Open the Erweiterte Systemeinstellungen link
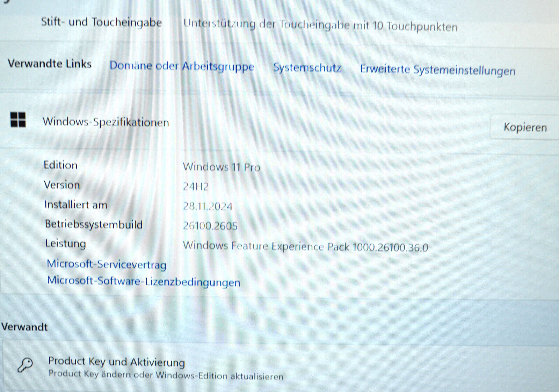The width and height of the screenshot is (559, 392). (437, 70)
